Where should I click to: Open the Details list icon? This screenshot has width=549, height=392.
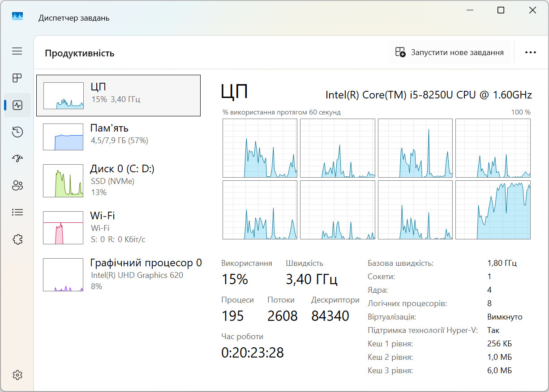pos(17,212)
